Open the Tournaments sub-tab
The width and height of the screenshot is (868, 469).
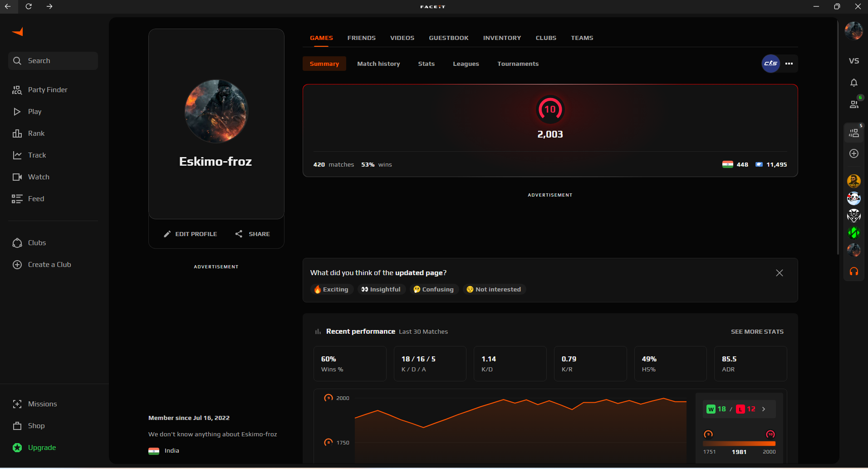click(518, 64)
